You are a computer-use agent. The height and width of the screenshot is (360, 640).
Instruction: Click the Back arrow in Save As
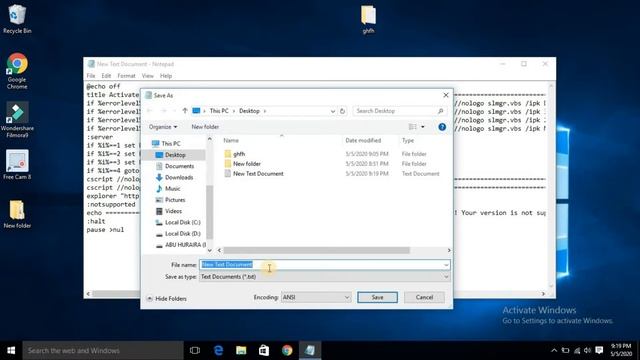pyautogui.click(x=150, y=111)
